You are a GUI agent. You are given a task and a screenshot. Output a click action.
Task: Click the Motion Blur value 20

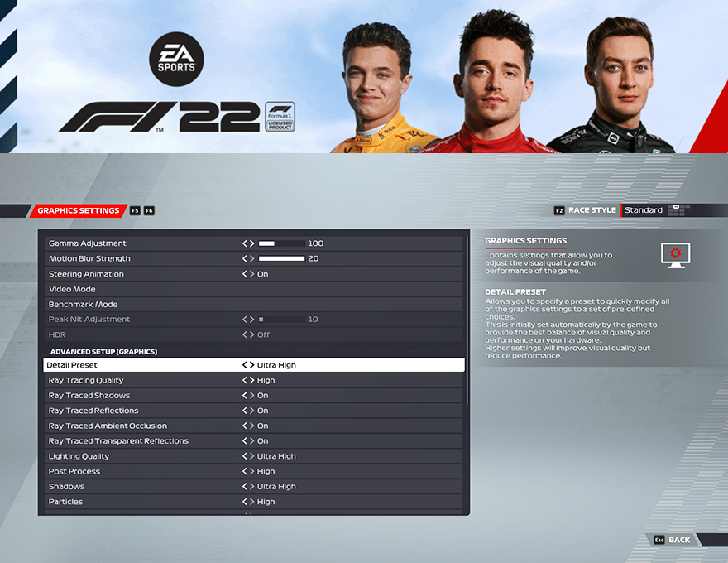pos(314,259)
